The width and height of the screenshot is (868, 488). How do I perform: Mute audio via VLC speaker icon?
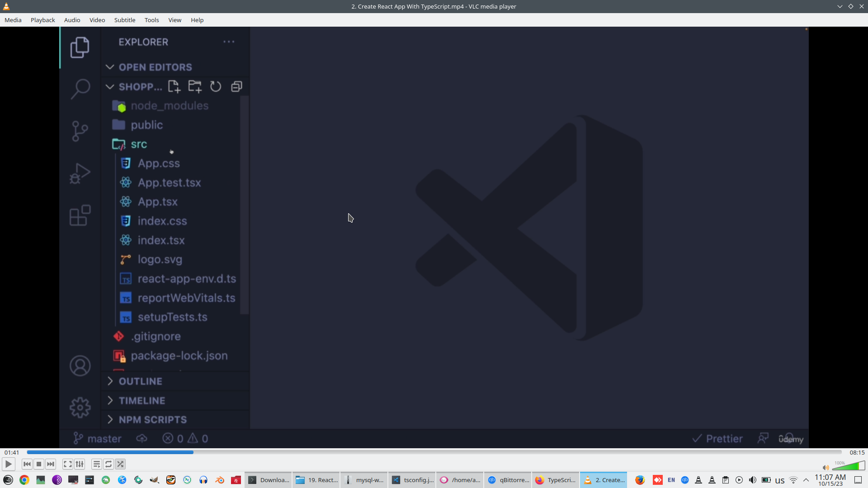(826, 468)
